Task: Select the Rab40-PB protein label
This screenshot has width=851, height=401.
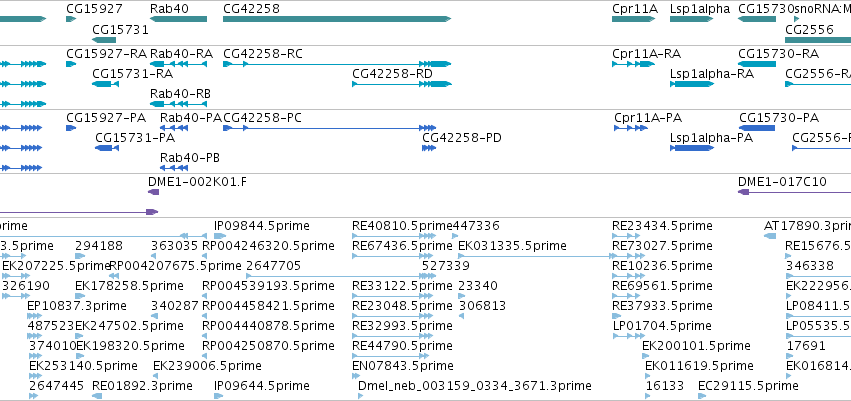Action: [x=190, y=158]
